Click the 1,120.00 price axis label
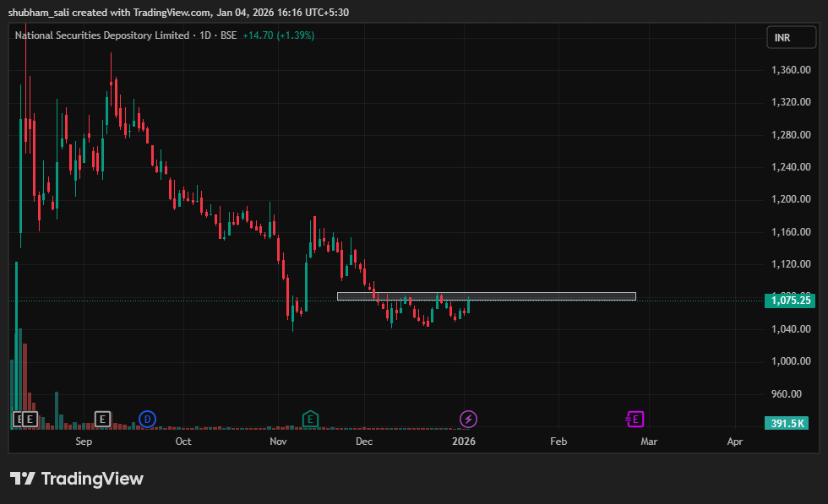 (791, 264)
